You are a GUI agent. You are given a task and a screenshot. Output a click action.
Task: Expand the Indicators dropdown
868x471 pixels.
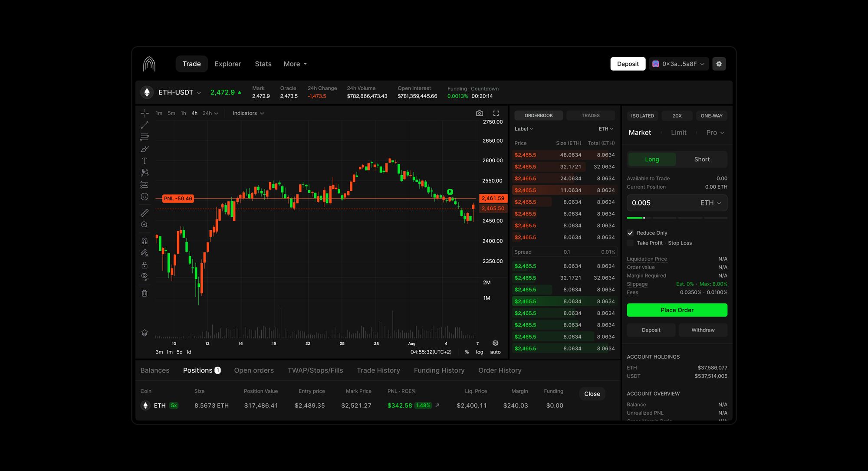point(248,113)
